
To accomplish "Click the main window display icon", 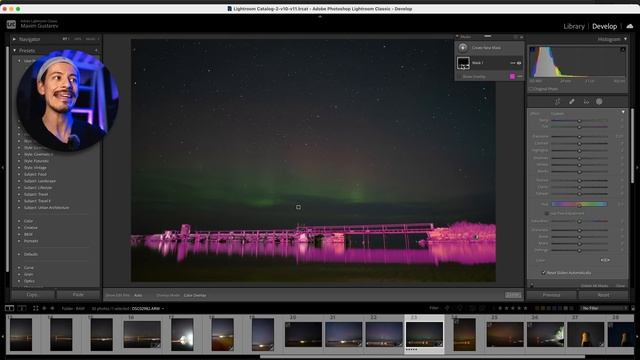I will click(9, 308).
